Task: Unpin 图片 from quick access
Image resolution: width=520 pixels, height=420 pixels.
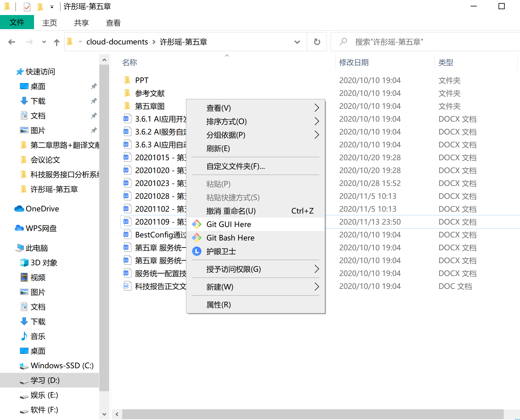Action: 94,131
